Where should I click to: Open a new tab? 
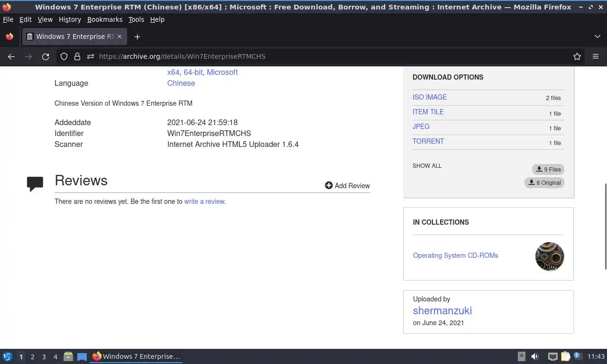tap(137, 36)
